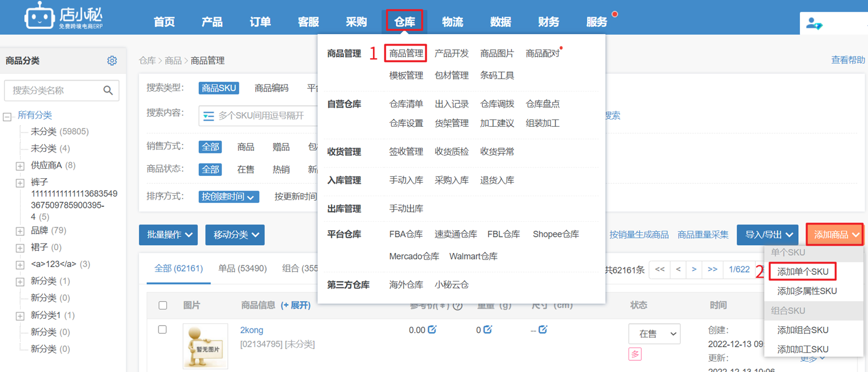Click (+ 展开) product info link
Screen dimensions: 868x372
pos(295,306)
